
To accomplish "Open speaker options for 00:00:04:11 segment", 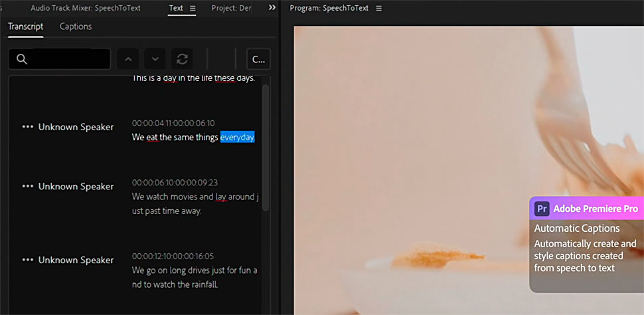I will click(x=27, y=127).
